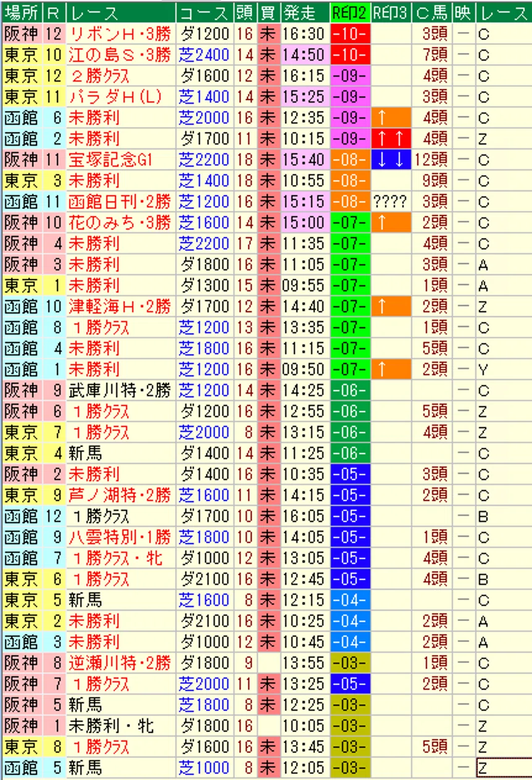Click the 発走 column header

pyautogui.click(x=304, y=12)
